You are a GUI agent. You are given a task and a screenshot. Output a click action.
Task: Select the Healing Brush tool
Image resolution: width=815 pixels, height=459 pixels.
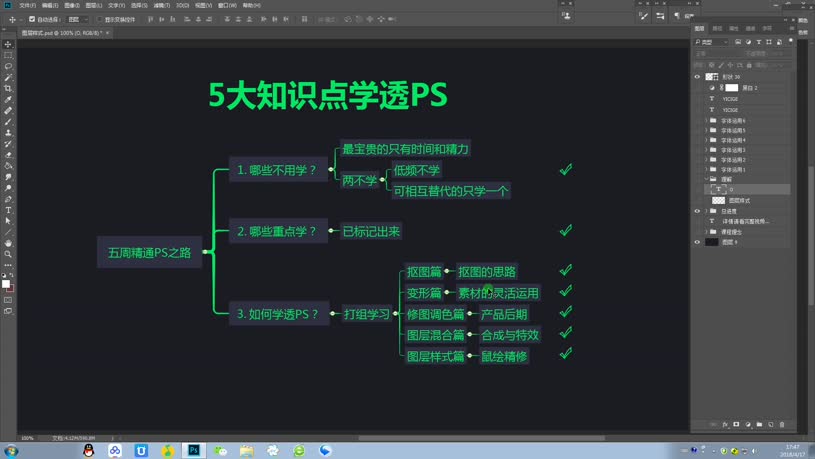(x=8, y=110)
